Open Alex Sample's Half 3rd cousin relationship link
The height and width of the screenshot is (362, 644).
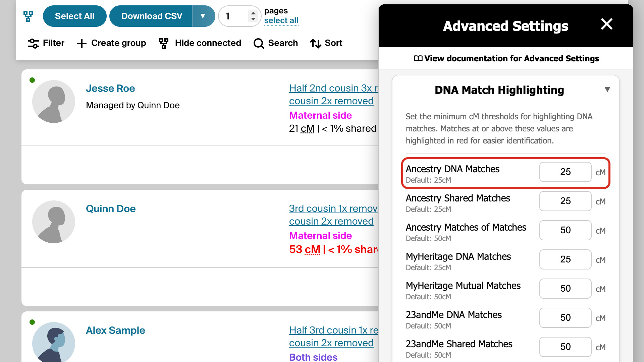click(x=334, y=337)
